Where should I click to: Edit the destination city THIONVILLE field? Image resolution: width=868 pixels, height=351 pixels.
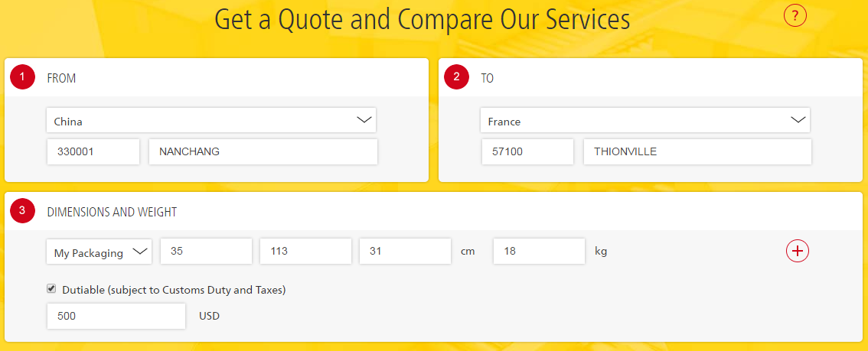pos(697,151)
